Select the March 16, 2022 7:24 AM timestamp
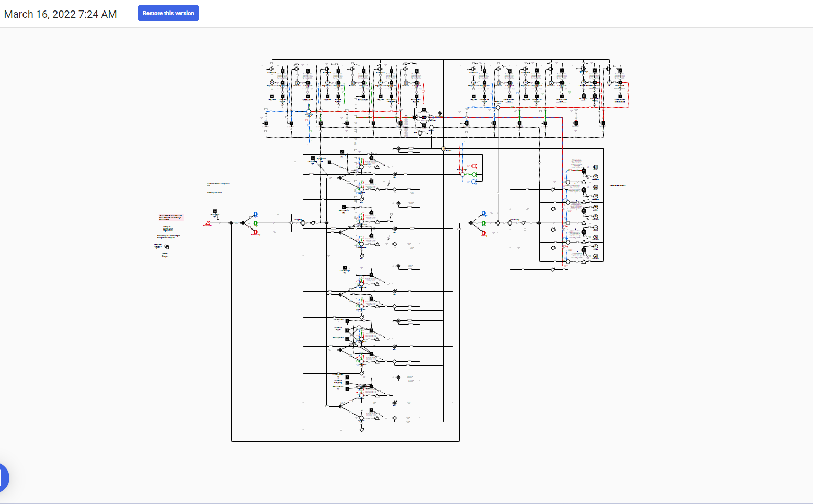This screenshot has height=504, width=813. point(60,14)
